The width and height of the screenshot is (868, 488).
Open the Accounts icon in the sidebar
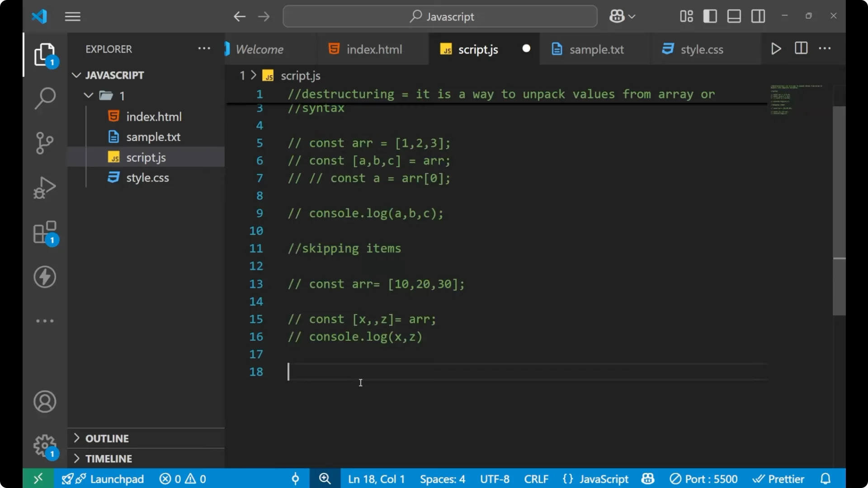pyautogui.click(x=44, y=401)
